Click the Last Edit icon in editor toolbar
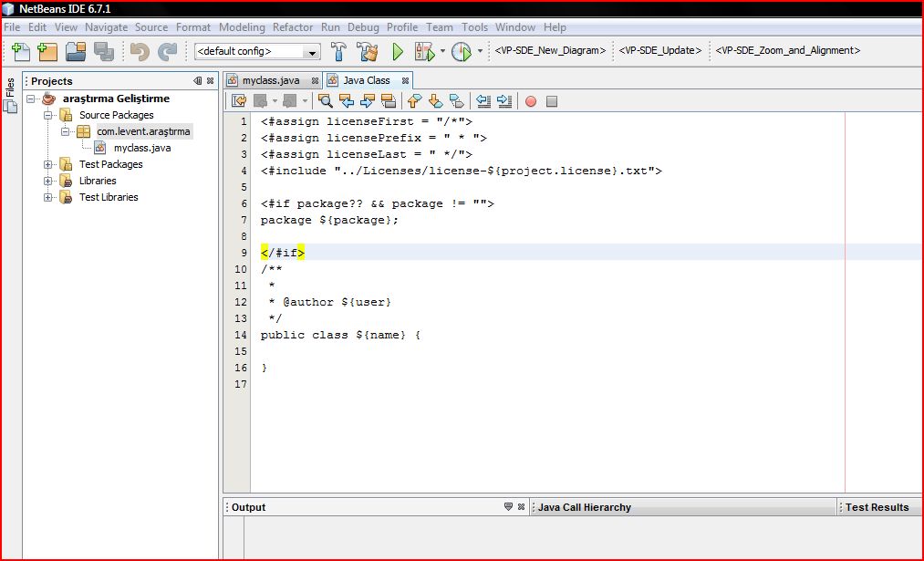The height and width of the screenshot is (561, 924). pyautogui.click(x=239, y=100)
